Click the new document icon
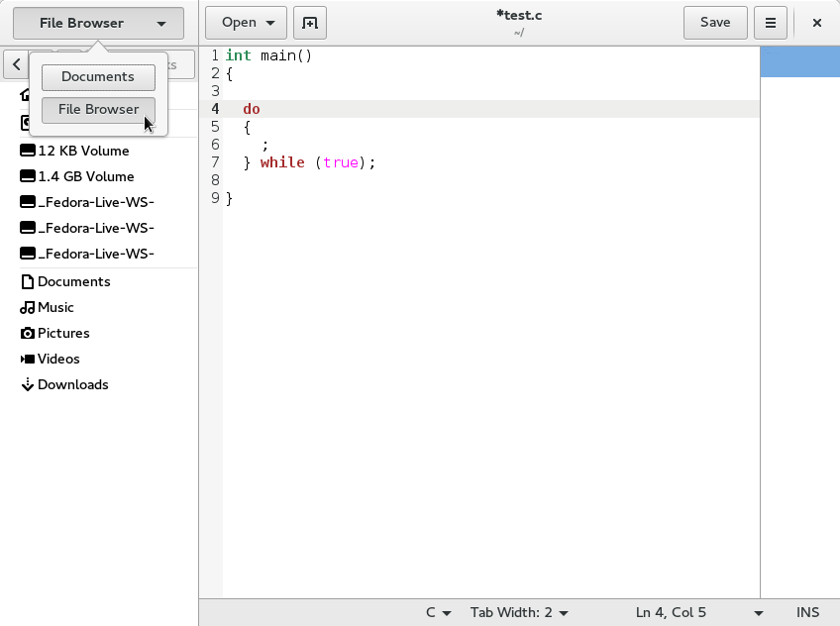Image resolution: width=840 pixels, height=626 pixels. coord(310,23)
